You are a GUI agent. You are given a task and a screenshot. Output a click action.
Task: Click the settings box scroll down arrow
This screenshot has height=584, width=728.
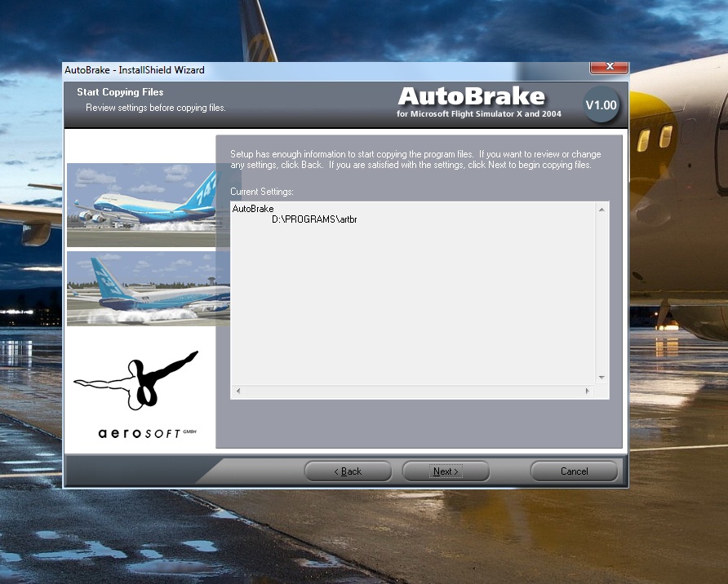(601, 378)
